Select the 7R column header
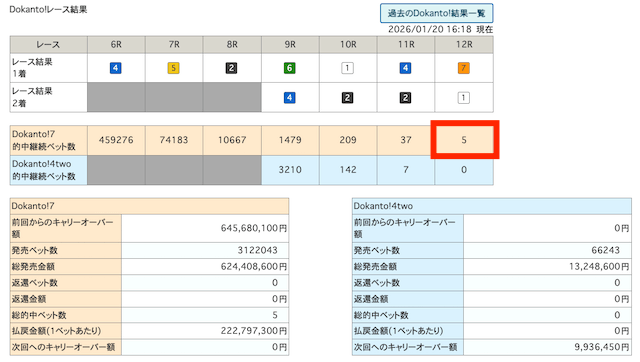The height and width of the screenshot is (362, 640). (174, 44)
